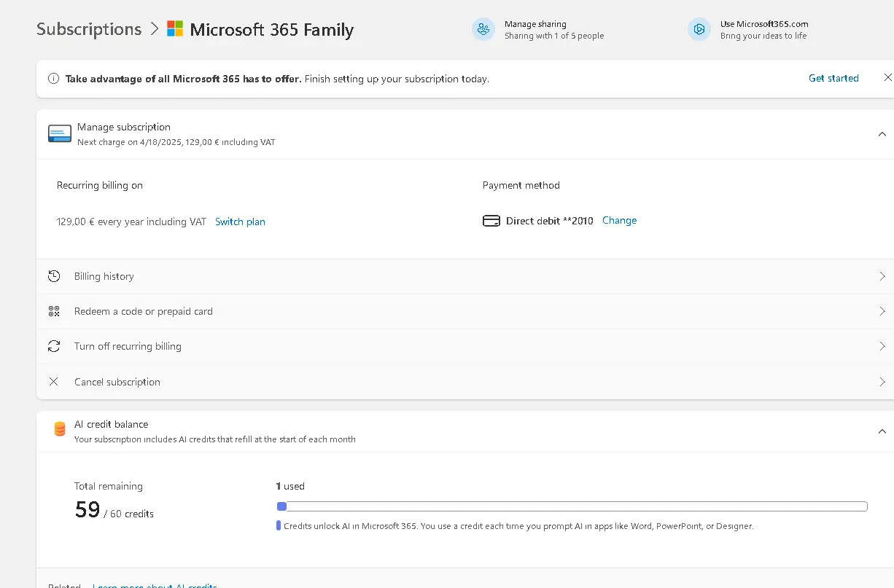This screenshot has width=894, height=588.
Task: Click the Switch plan link
Action: (x=240, y=222)
